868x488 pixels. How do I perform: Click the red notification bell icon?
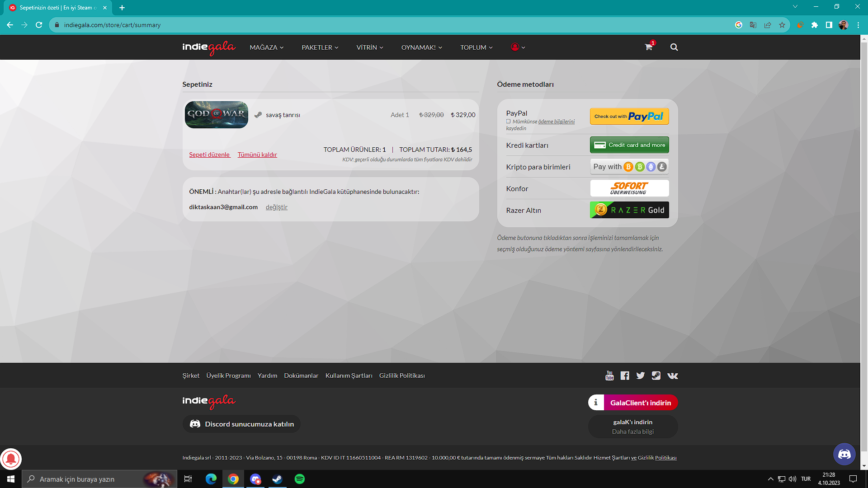click(x=11, y=459)
